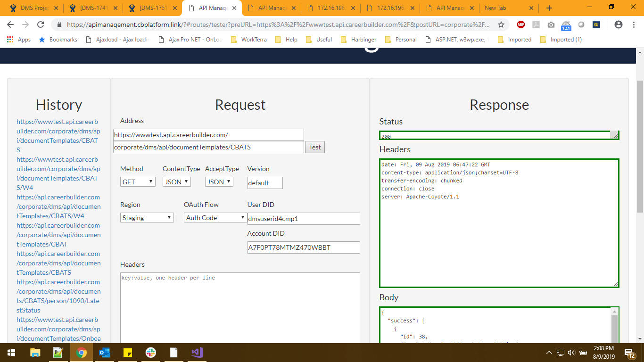Click the AdBlock Plus extension icon

point(521,25)
